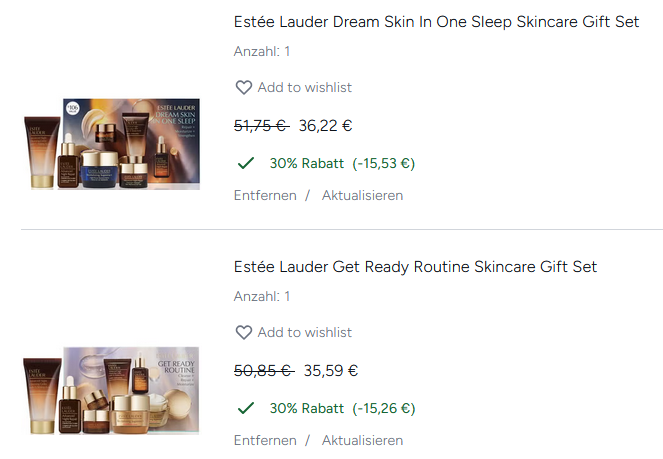Open the Dream Skin In One Sleep product title

(436, 22)
